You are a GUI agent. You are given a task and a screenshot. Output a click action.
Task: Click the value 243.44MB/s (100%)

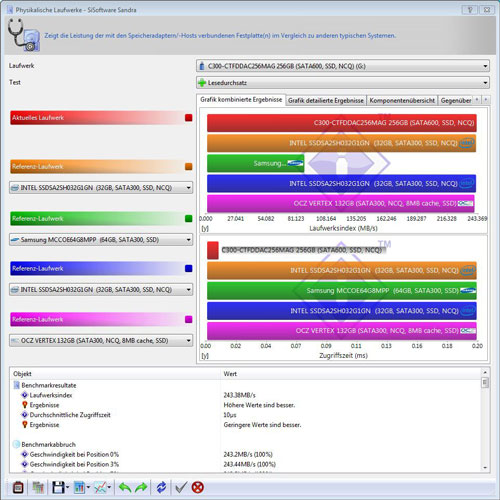250,464
